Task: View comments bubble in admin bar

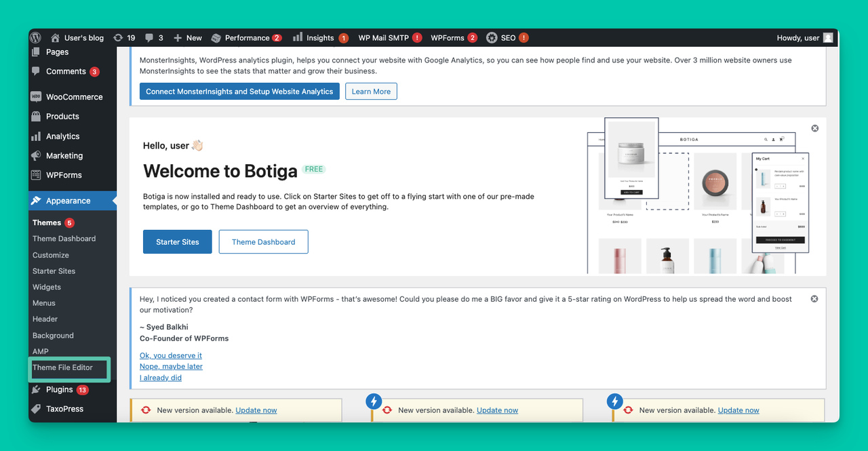Action: (154, 38)
